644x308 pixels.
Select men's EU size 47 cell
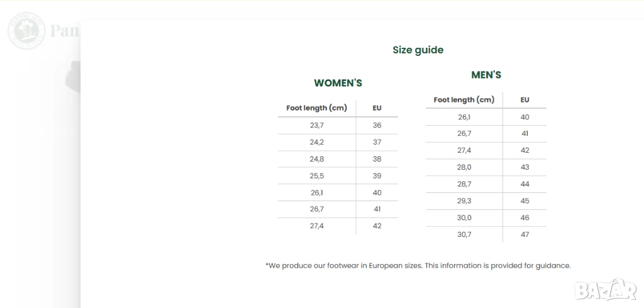pyautogui.click(x=525, y=234)
